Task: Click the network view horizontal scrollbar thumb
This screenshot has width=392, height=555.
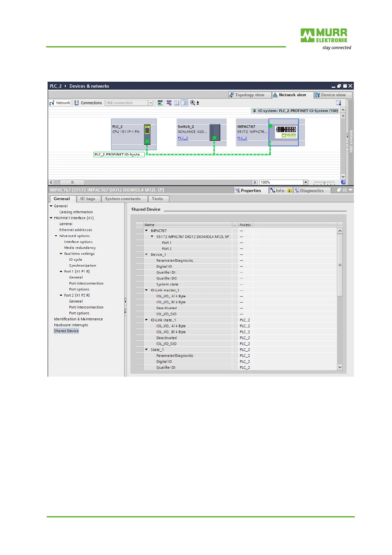Action: pyautogui.click(x=72, y=182)
